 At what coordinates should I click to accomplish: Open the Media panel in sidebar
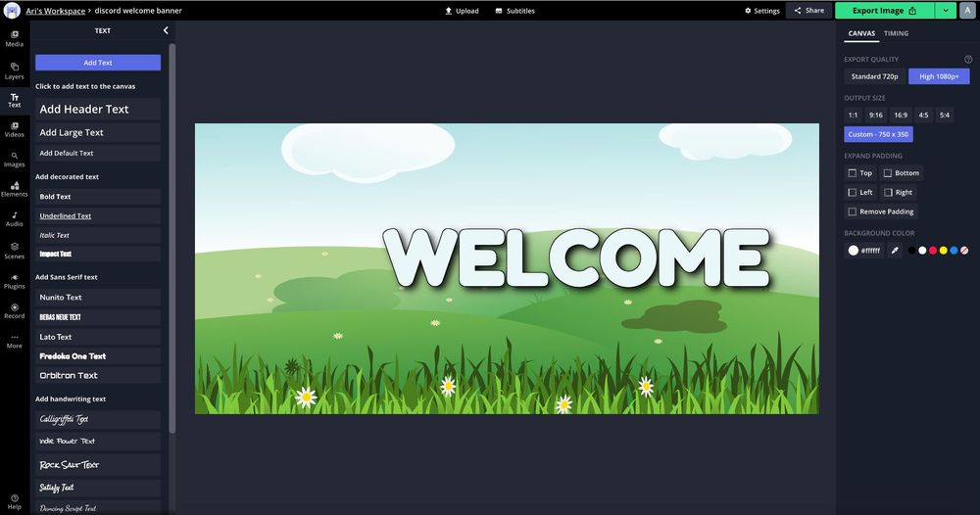click(15, 38)
